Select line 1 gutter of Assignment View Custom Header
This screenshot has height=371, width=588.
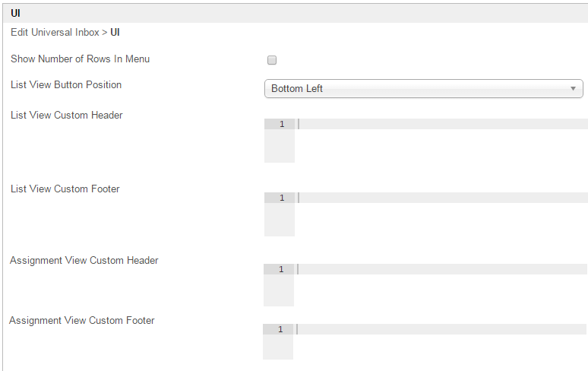tap(280, 269)
